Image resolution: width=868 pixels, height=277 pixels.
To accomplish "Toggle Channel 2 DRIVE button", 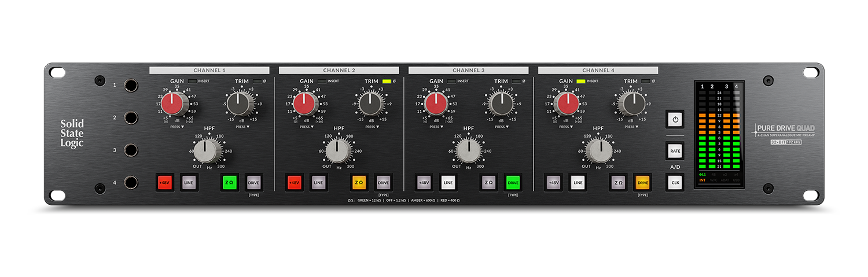I will (383, 183).
